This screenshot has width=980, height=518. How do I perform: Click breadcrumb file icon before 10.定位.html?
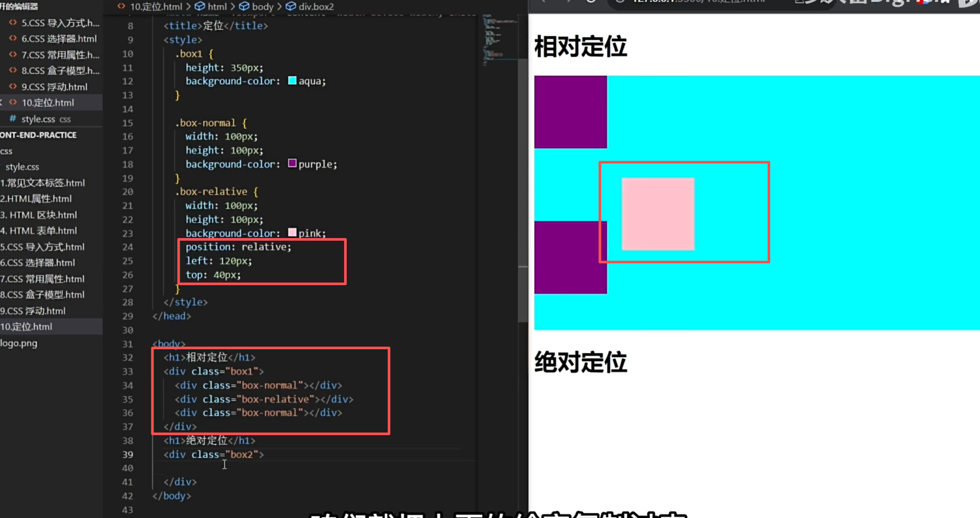[122, 7]
